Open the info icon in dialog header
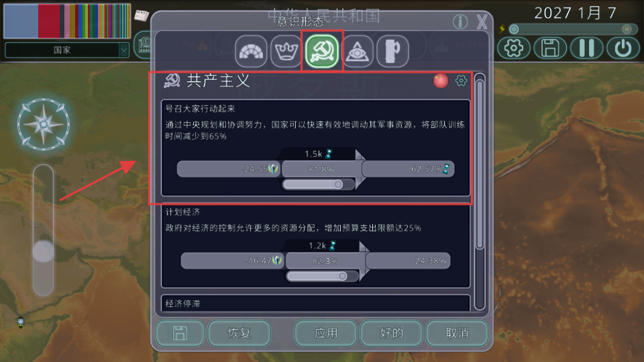Image resolution: width=644 pixels, height=362 pixels. click(460, 21)
